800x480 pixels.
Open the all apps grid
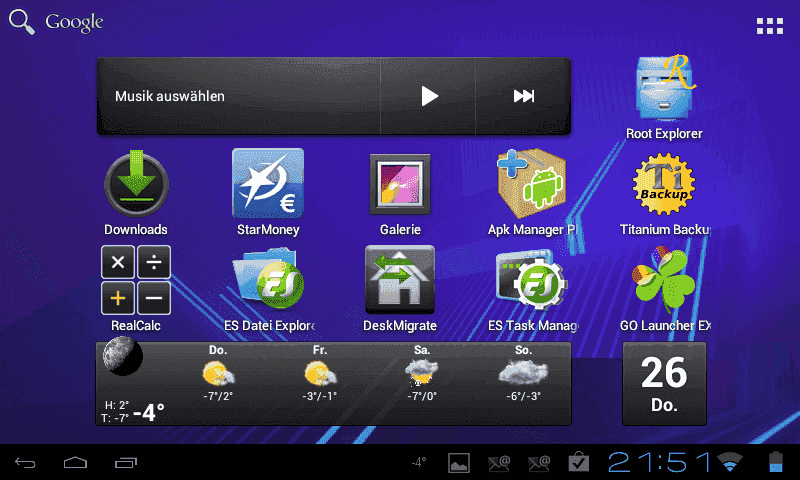pos(770,26)
